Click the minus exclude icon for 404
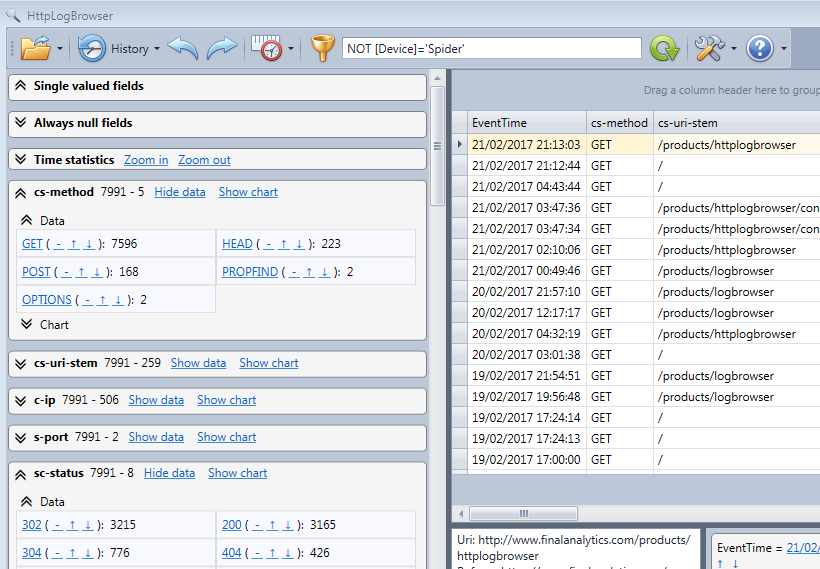Image resolution: width=820 pixels, height=569 pixels. [x=257, y=553]
